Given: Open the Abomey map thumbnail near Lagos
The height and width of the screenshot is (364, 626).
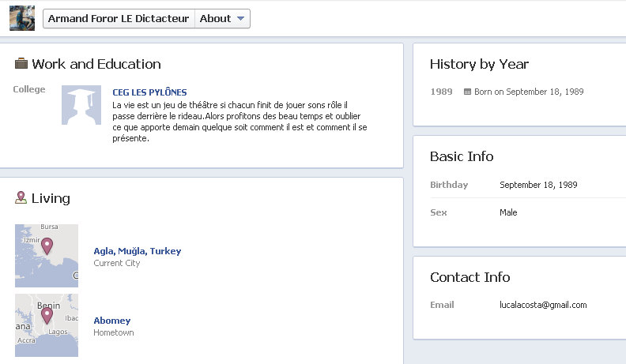Looking at the screenshot, I should [47, 325].
